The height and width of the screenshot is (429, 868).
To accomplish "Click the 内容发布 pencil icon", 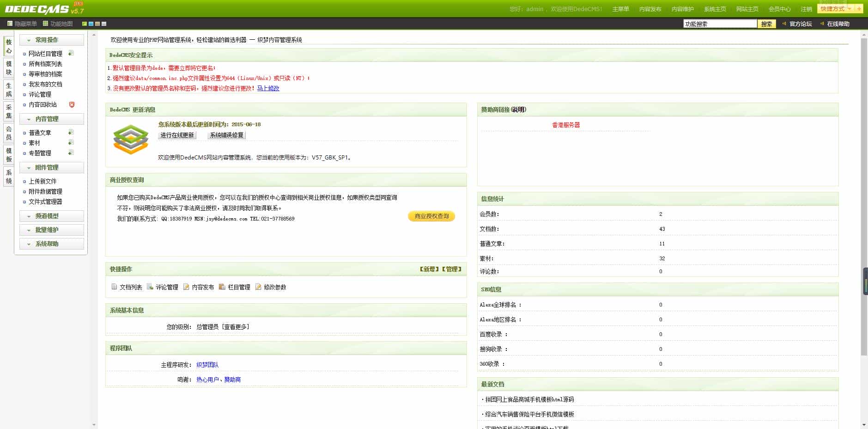I will [186, 287].
